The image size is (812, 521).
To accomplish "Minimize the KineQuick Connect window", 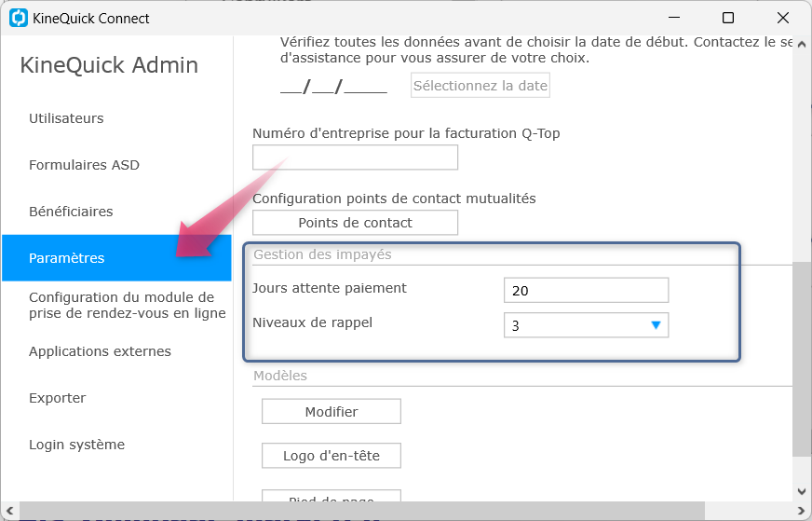I will (674, 18).
